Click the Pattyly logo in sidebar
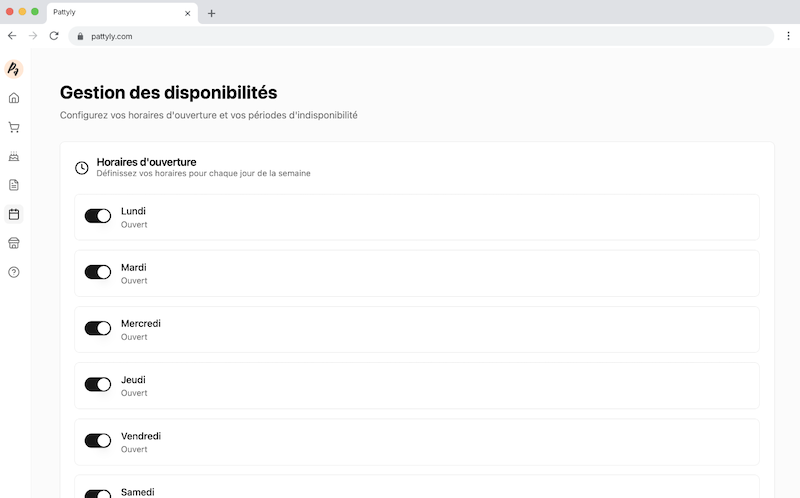The height and width of the screenshot is (498, 800). pyautogui.click(x=14, y=69)
